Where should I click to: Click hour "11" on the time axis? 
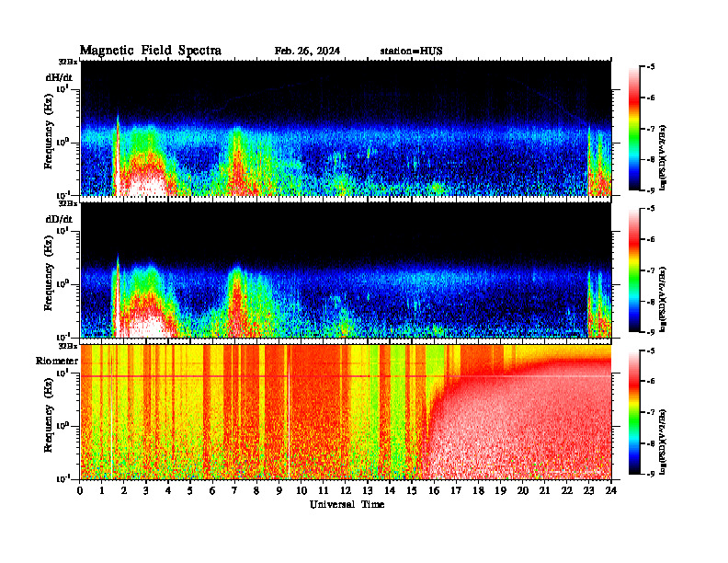point(324,491)
